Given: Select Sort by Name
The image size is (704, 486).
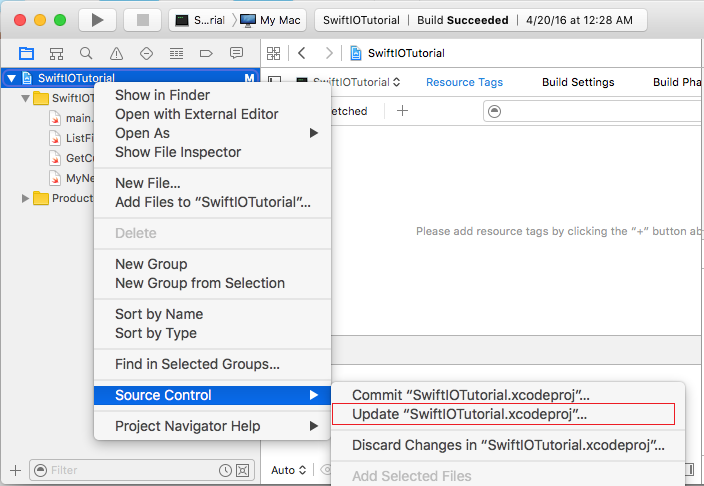Looking at the screenshot, I should pos(212,314).
